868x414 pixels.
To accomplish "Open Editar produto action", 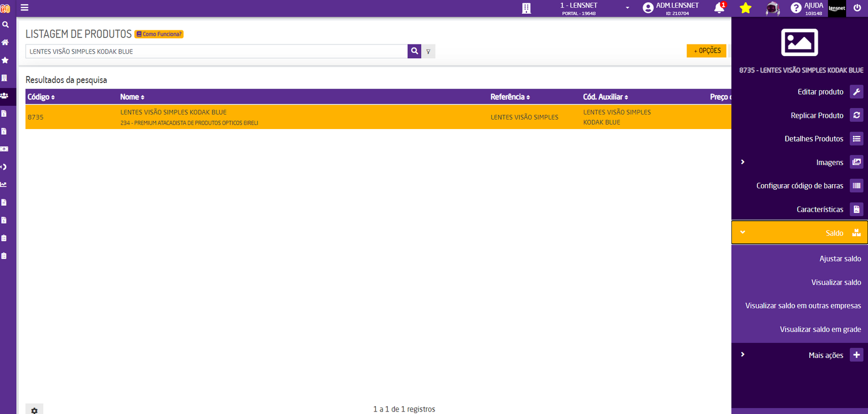I will click(820, 92).
